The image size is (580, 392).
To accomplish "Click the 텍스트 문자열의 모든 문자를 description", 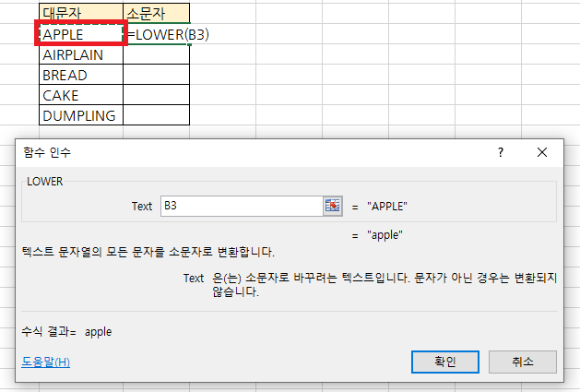I will [x=148, y=252].
